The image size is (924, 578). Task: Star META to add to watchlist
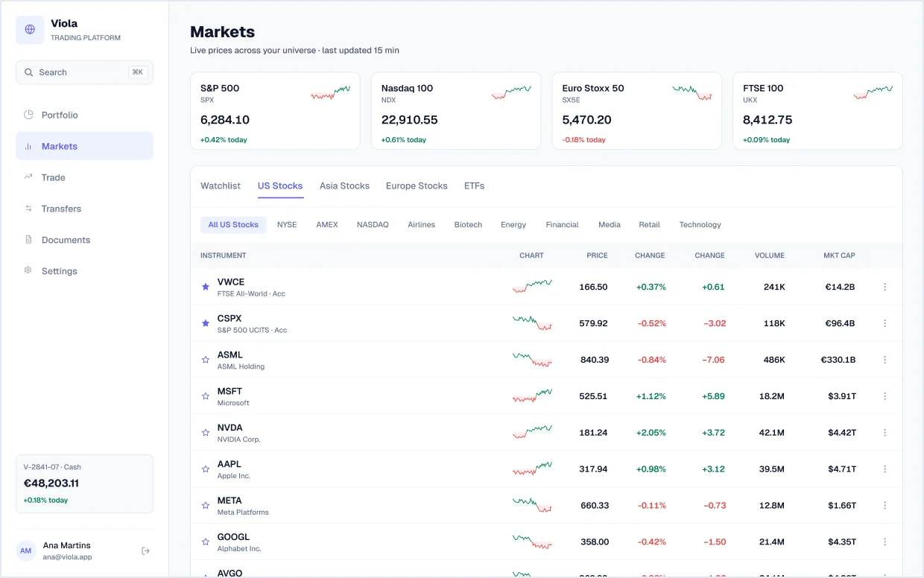(x=206, y=506)
